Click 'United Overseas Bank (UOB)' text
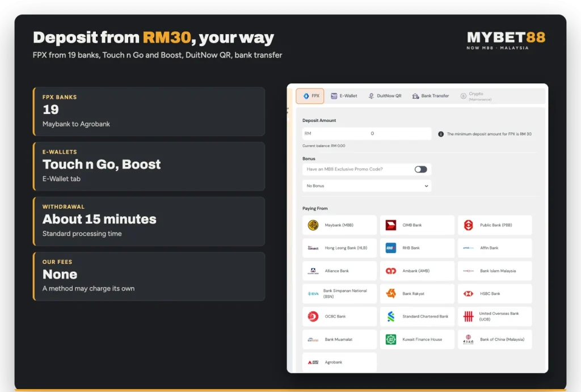The image size is (581, 392). click(499, 317)
